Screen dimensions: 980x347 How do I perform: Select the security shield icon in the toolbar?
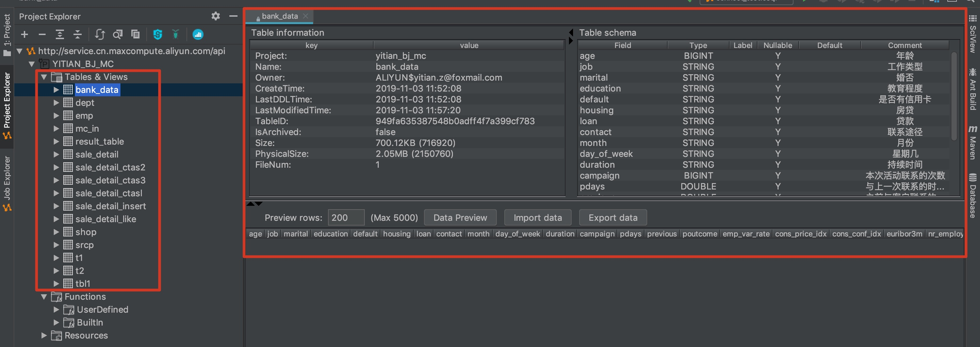click(x=158, y=34)
